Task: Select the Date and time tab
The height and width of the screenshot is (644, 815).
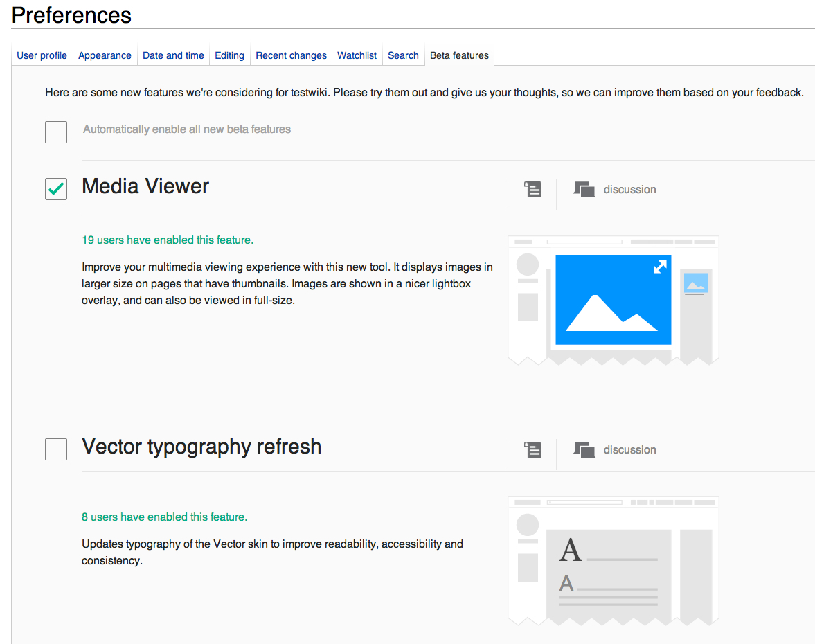Action: click(172, 55)
